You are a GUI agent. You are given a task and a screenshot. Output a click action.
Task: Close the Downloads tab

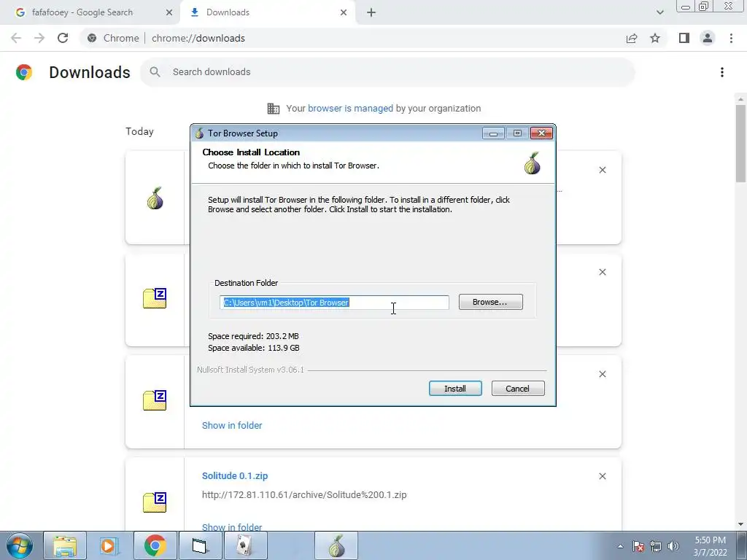pos(344,12)
